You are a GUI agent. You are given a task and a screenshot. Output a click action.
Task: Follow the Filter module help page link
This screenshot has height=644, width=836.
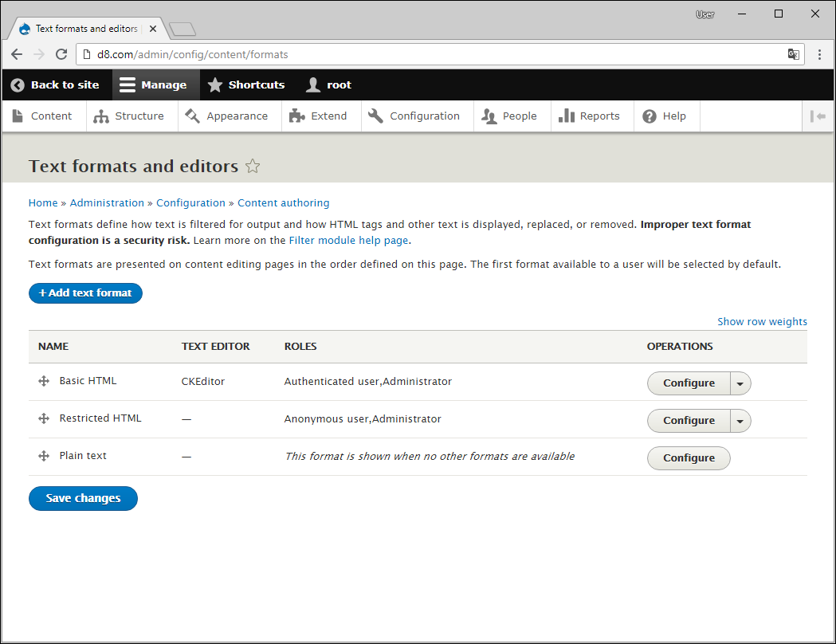pyautogui.click(x=348, y=240)
